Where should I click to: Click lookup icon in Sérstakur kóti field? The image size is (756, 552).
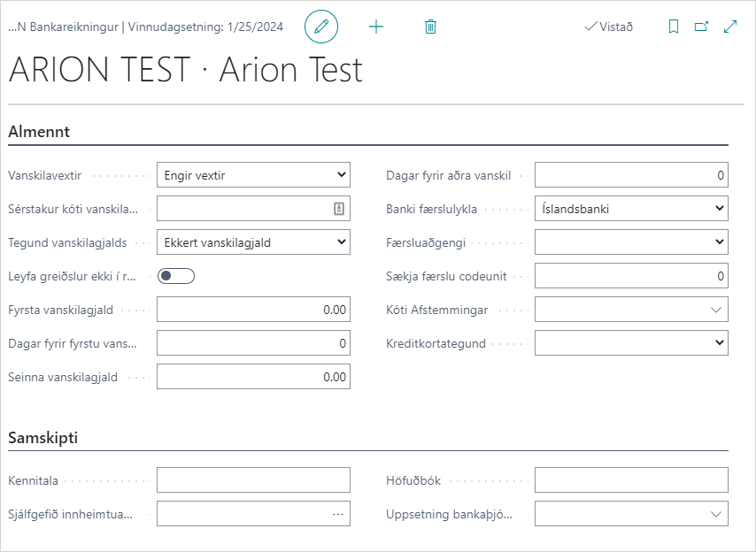pyautogui.click(x=338, y=209)
